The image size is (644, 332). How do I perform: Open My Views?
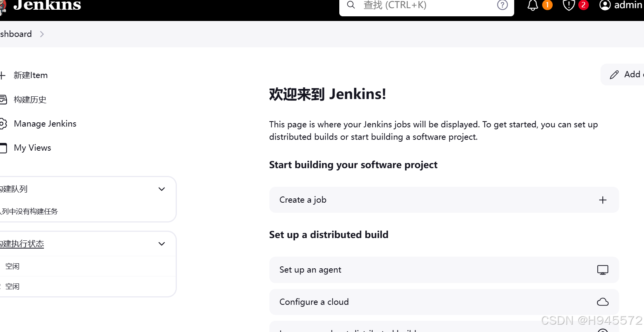click(32, 148)
